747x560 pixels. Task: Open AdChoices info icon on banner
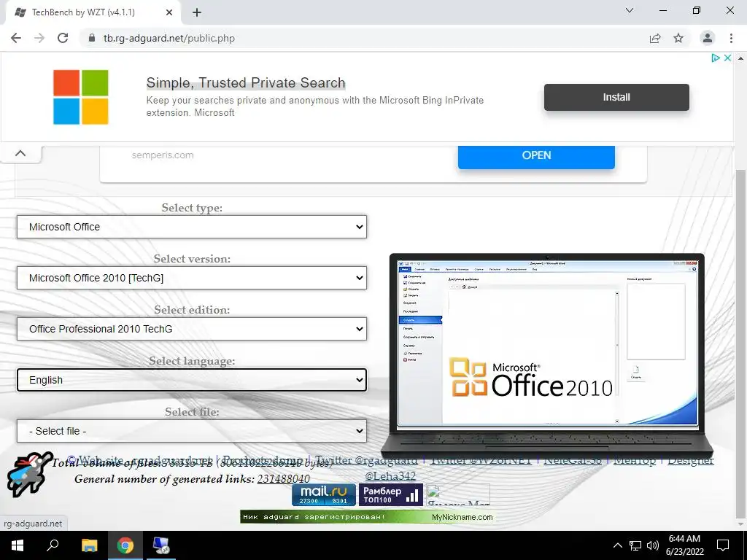click(x=715, y=58)
